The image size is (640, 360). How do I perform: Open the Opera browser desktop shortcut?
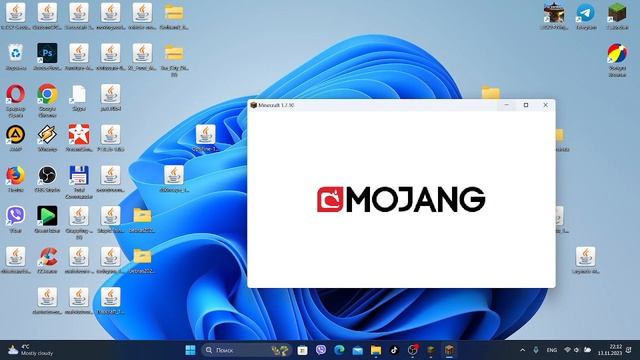(x=16, y=94)
